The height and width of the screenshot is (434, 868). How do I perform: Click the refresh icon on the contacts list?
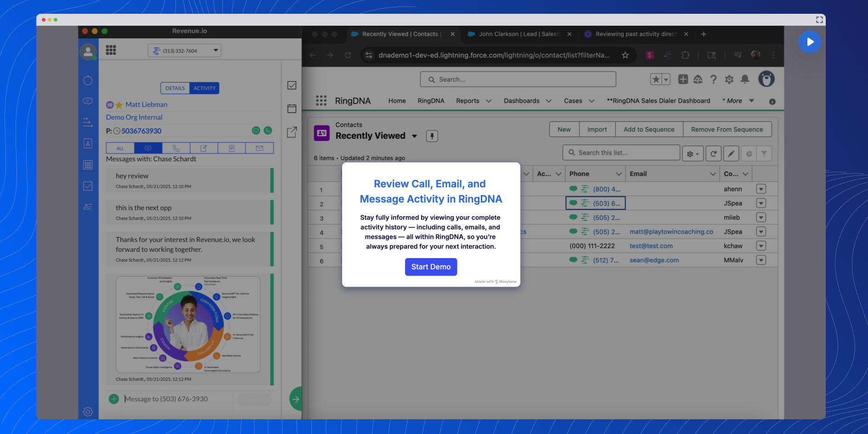point(713,153)
